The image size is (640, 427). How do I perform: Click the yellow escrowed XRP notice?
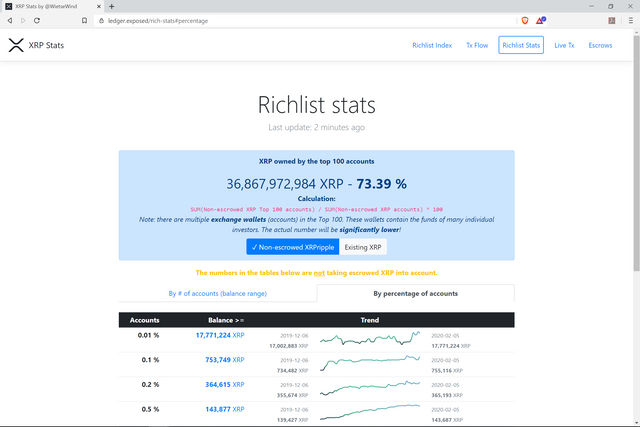point(317,273)
